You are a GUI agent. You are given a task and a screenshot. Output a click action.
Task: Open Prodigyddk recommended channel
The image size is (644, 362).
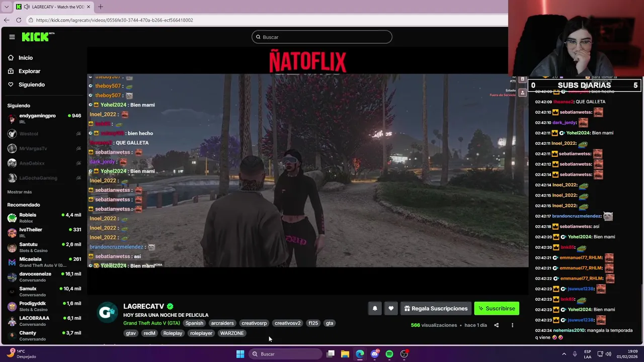tap(44, 306)
